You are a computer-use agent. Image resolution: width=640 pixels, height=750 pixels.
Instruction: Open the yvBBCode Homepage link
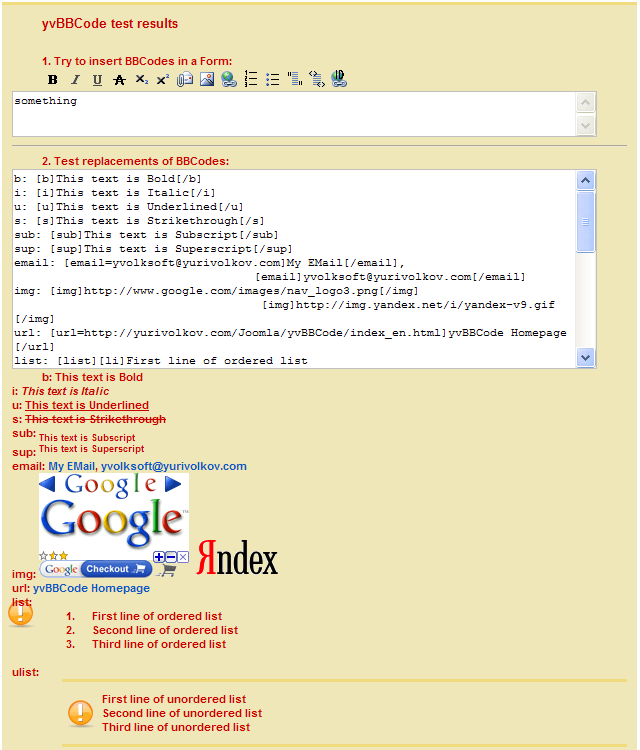pos(91,588)
